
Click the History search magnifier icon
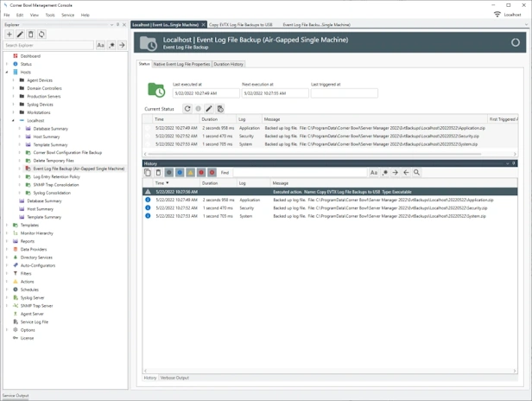416,173
